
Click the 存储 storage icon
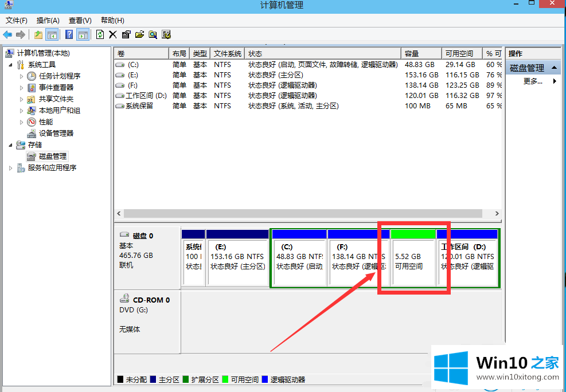coord(21,145)
